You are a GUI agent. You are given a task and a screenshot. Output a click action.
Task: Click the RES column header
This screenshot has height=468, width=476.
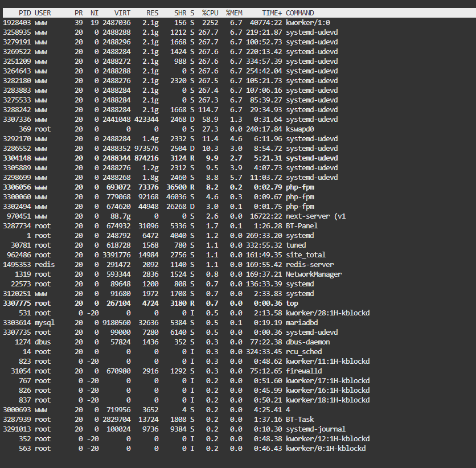152,13
